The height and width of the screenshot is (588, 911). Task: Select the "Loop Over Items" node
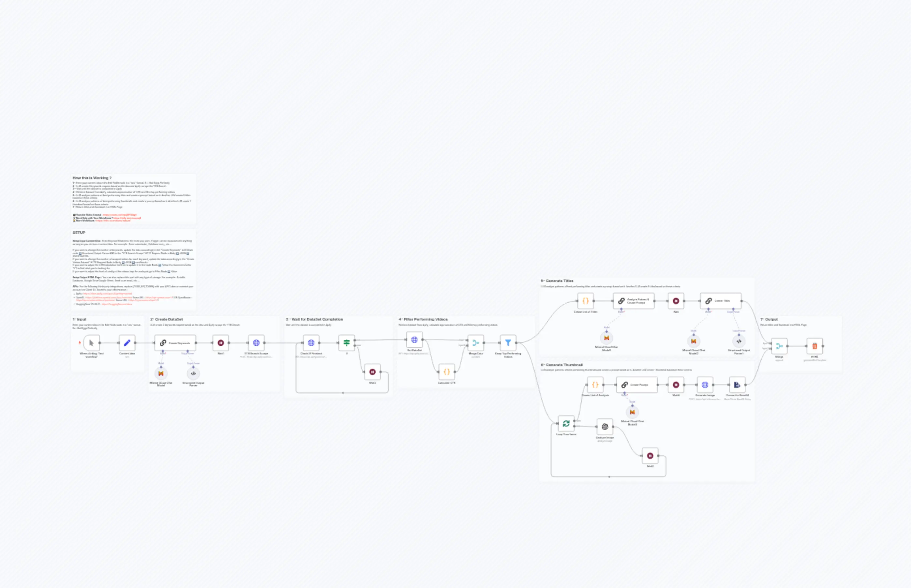(x=566, y=423)
